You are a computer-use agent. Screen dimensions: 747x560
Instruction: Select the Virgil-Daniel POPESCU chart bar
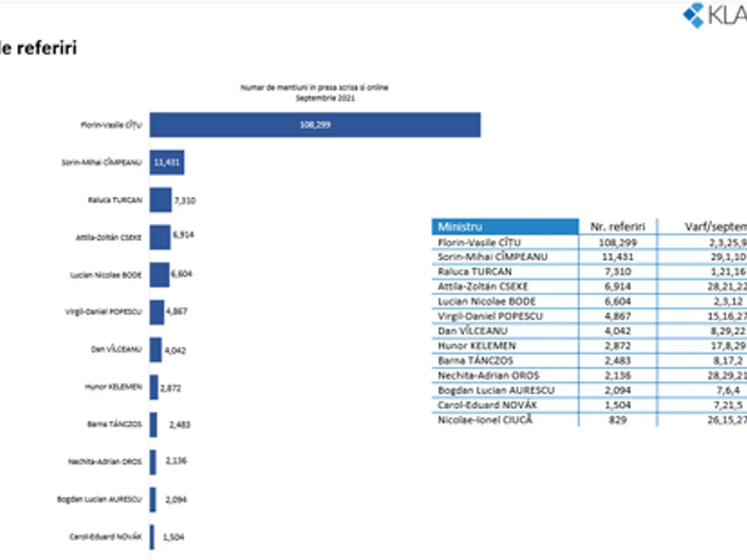[156, 312]
